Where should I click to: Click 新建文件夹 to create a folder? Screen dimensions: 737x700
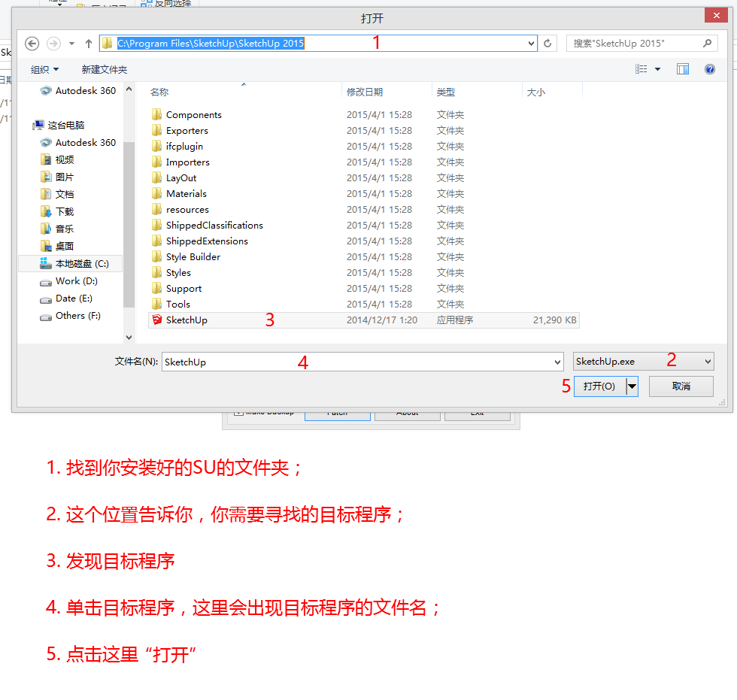105,69
